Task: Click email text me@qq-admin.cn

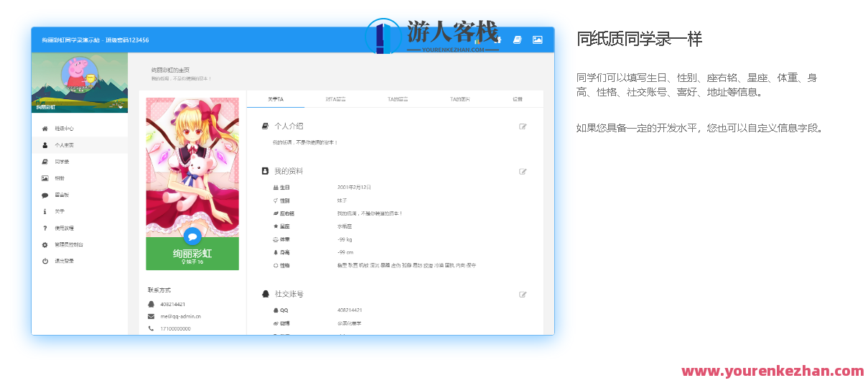Action: (x=181, y=316)
